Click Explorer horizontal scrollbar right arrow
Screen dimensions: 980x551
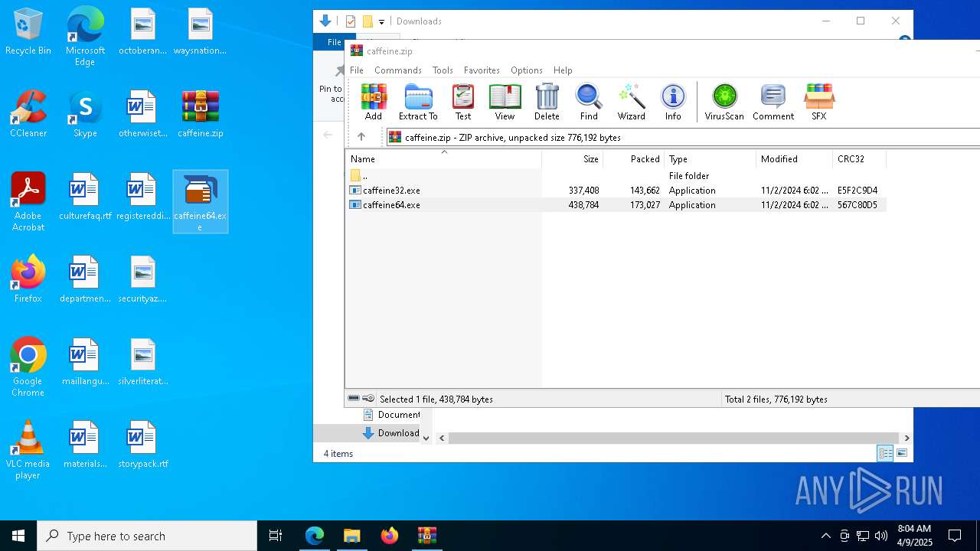coord(906,439)
